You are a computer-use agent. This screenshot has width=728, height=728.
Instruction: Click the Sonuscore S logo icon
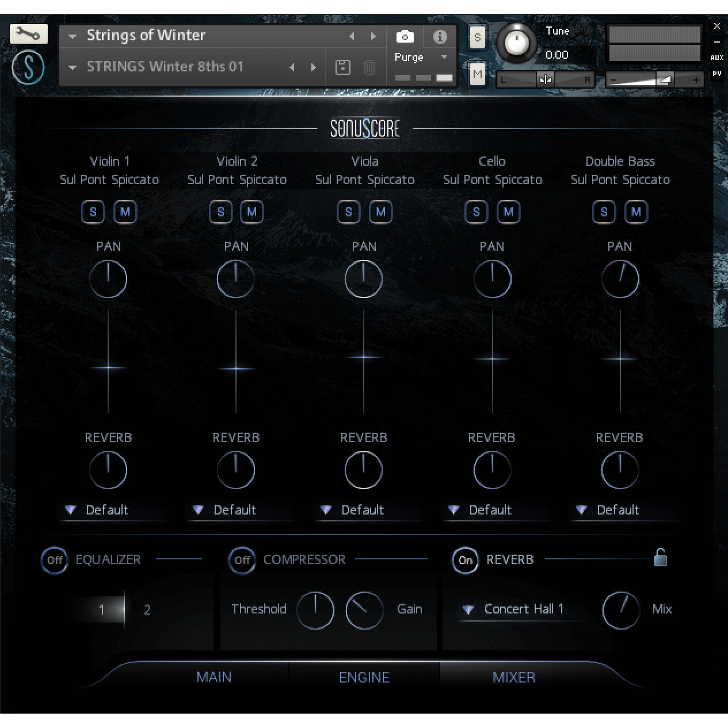pyautogui.click(x=28, y=67)
